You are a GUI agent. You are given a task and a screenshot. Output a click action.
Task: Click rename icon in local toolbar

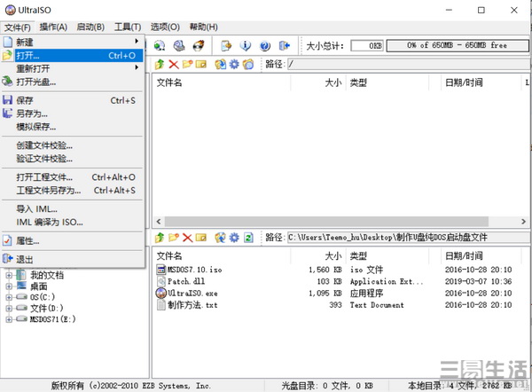point(201,237)
